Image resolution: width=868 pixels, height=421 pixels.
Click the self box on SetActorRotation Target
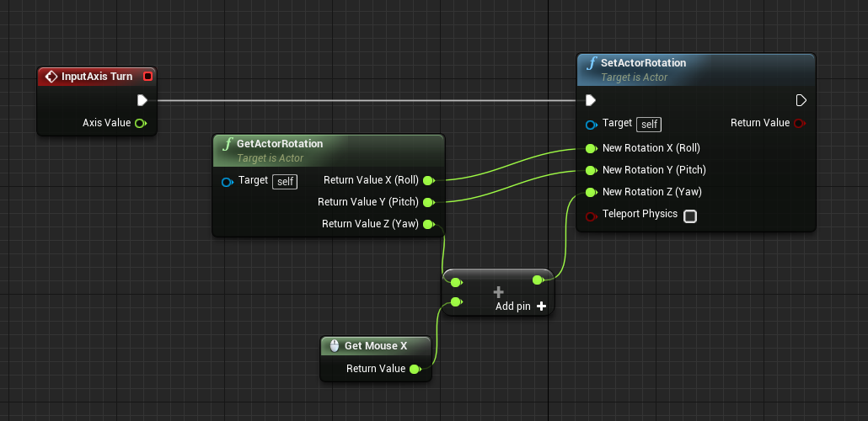[x=649, y=124]
